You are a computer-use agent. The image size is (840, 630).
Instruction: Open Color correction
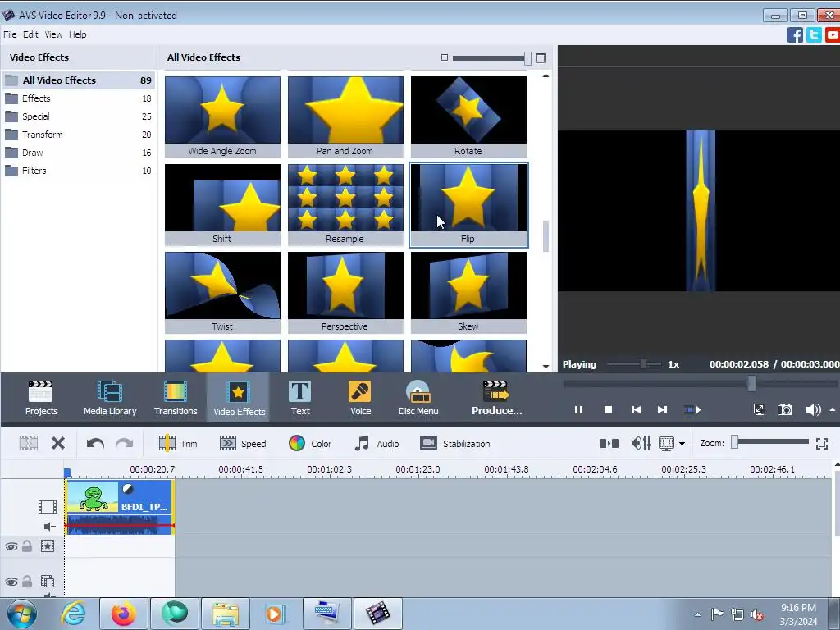tap(310, 444)
